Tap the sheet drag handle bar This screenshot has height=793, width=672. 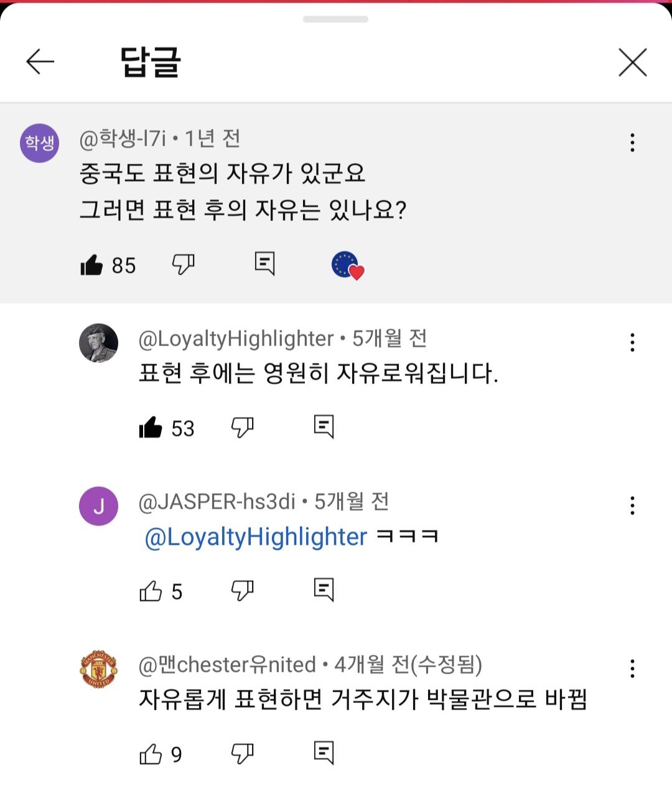click(x=335, y=19)
